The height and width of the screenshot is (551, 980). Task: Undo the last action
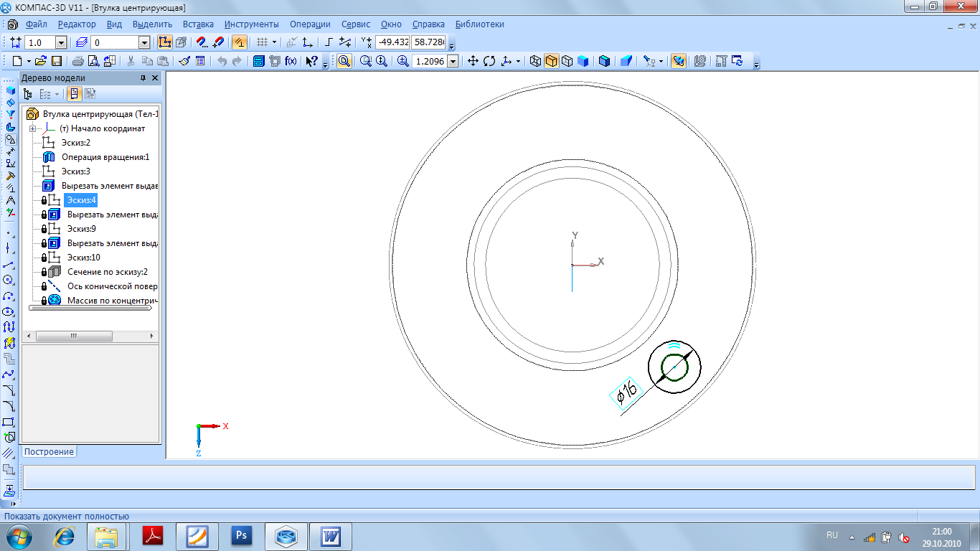[x=222, y=62]
